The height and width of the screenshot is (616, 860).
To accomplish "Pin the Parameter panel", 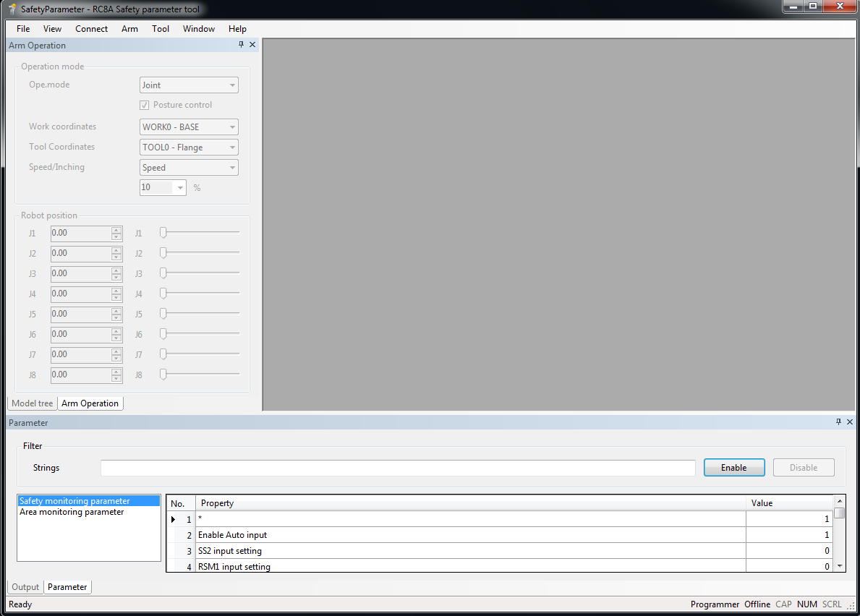I will tap(839, 422).
